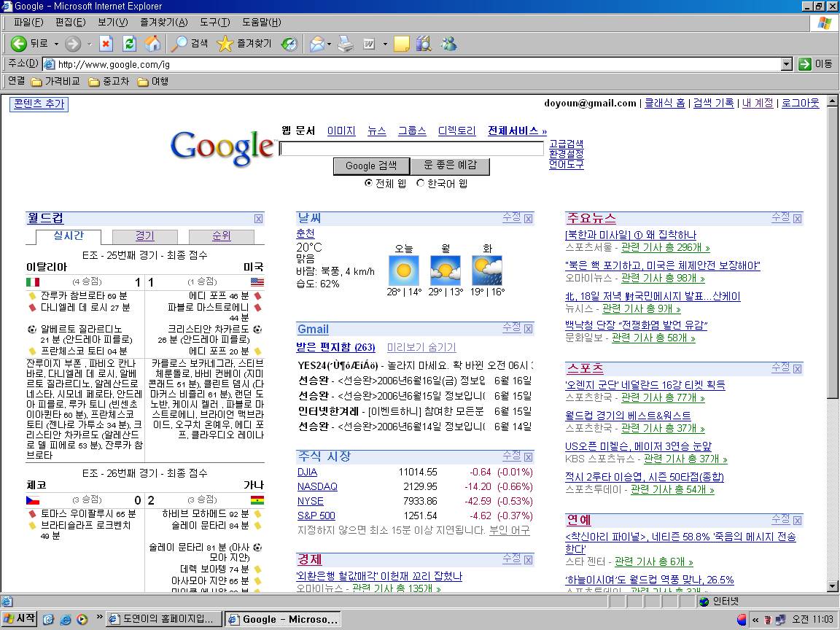Close the 주요뉴스 news widget

tap(797, 219)
